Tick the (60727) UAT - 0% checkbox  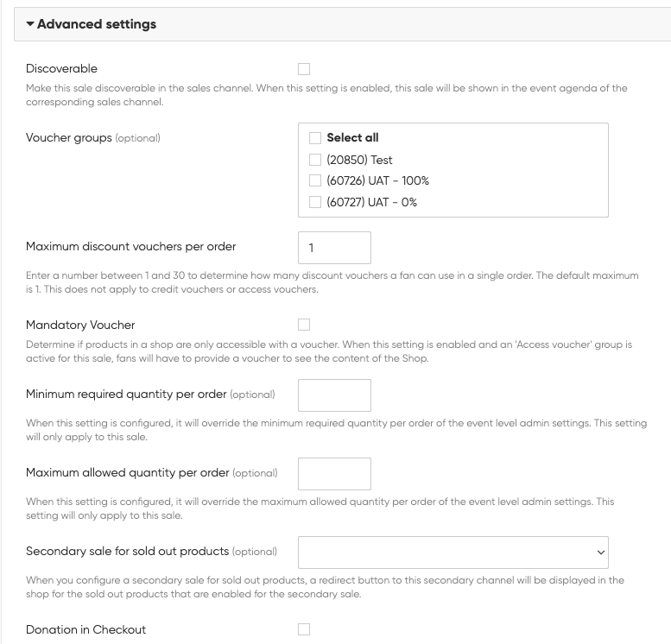[315, 203]
